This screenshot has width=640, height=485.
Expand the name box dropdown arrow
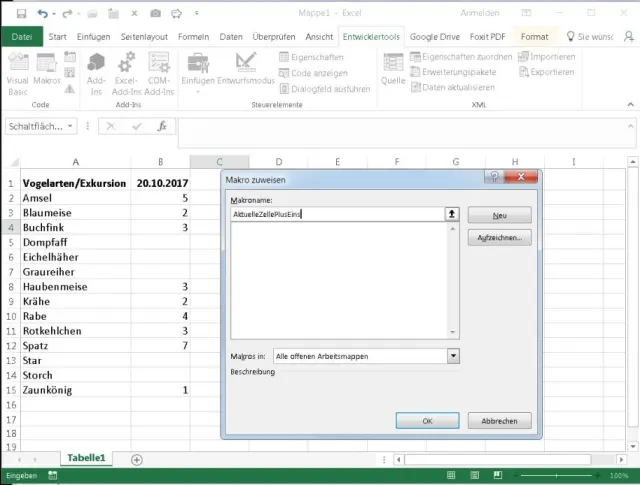(70, 127)
